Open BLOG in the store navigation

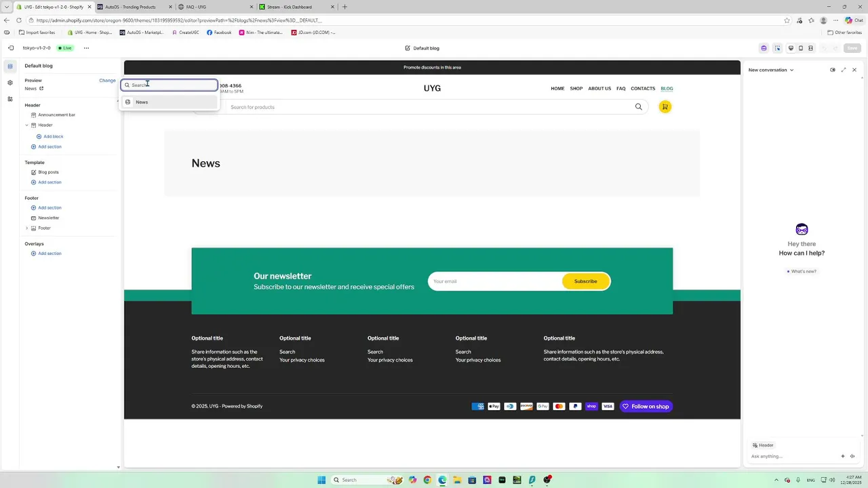(x=667, y=89)
